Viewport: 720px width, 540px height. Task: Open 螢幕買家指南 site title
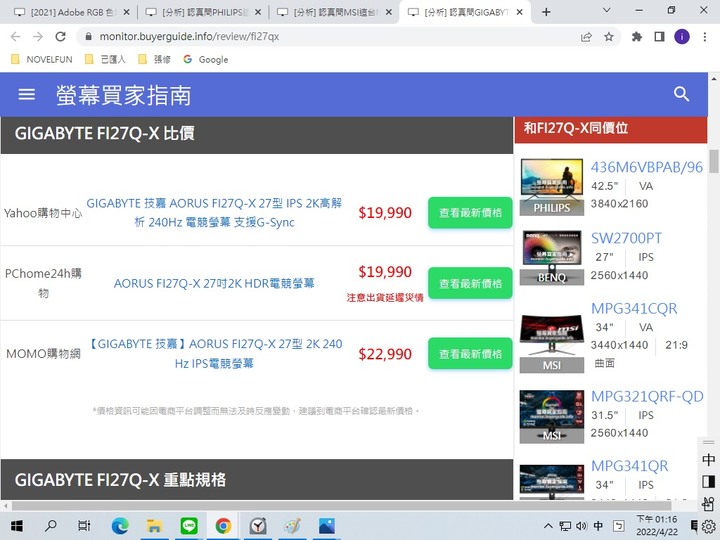click(x=124, y=95)
